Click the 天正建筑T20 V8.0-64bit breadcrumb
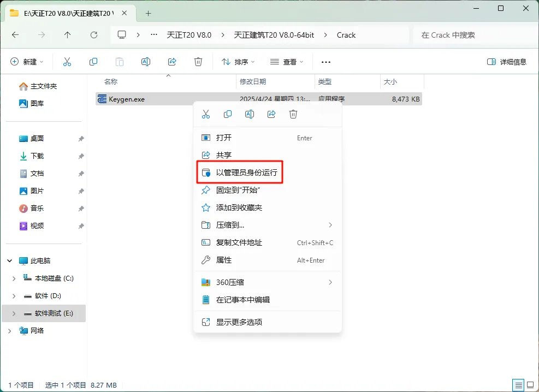 274,35
